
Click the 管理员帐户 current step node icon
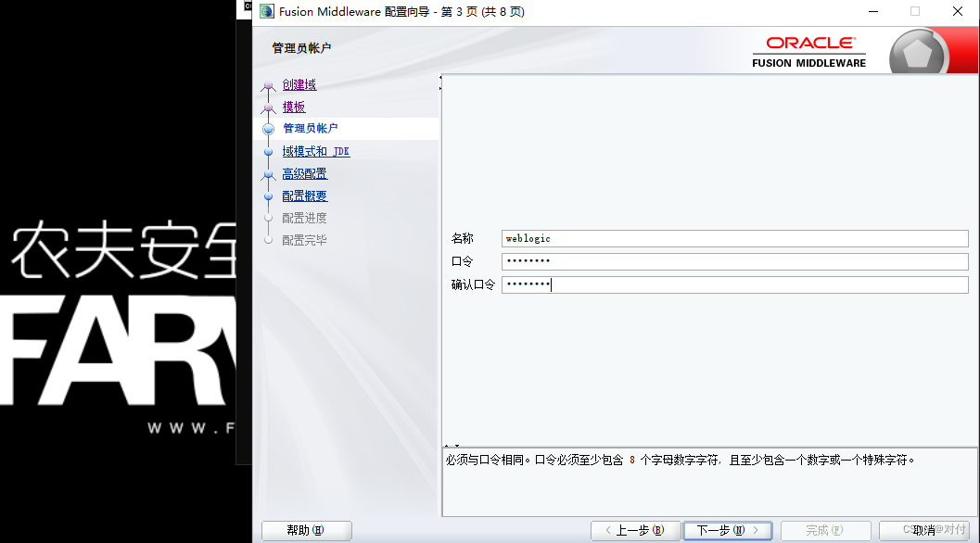coord(268,130)
